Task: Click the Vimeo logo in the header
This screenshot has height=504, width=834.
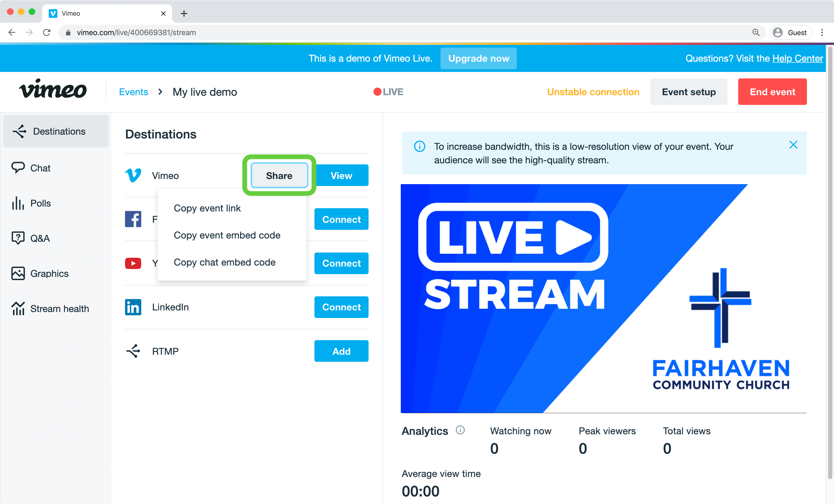Action: pyautogui.click(x=53, y=89)
